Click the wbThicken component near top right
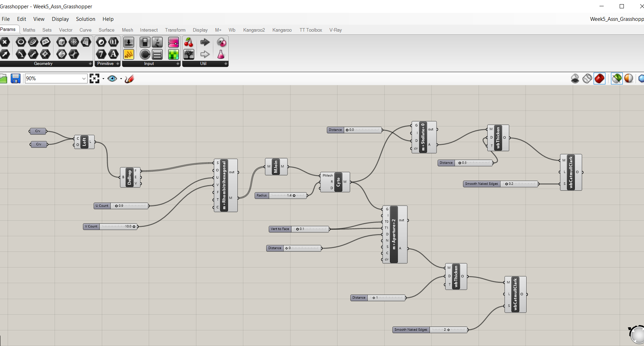 [x=498, y=138]
